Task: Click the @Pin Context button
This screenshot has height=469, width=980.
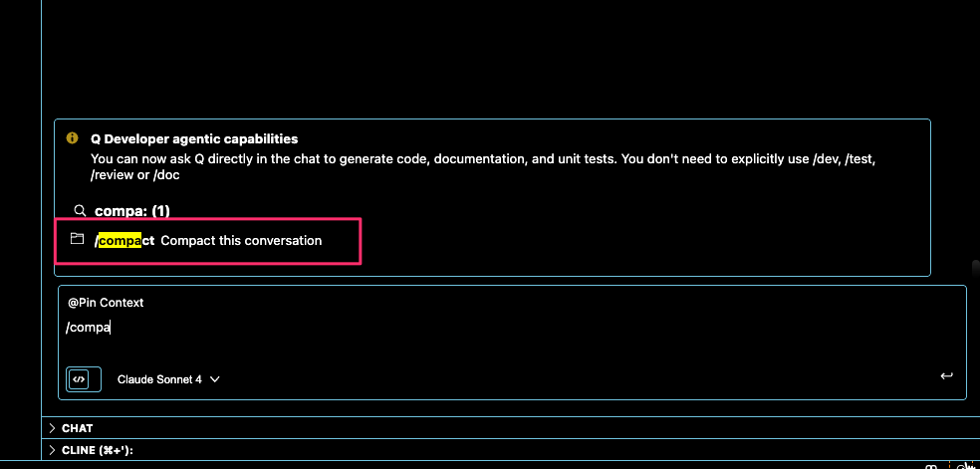Action: coord(106,303)
